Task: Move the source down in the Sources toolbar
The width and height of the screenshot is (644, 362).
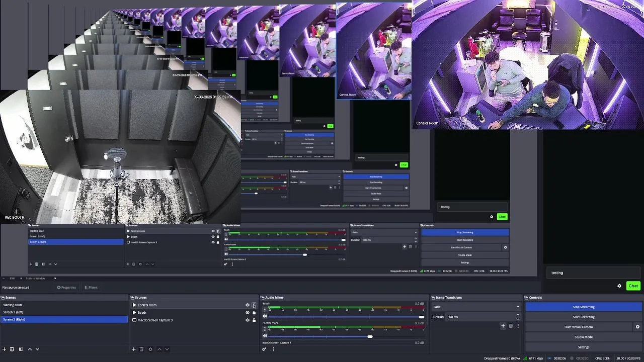Action: (167, 349)
